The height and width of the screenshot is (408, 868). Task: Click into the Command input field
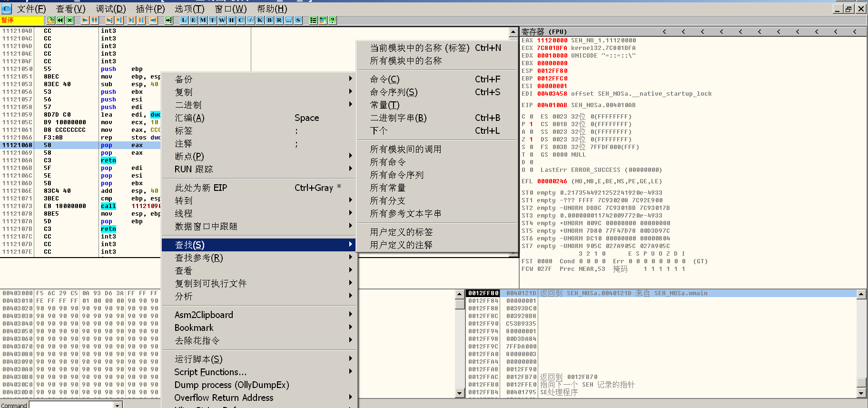click(x=71, y=405)
